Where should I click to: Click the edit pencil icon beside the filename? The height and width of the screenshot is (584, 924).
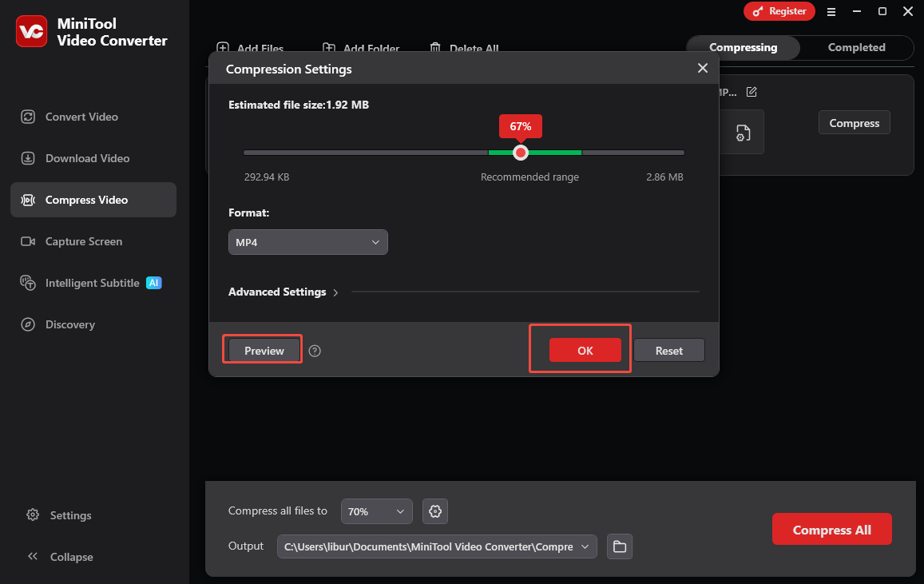click(751, 92)
